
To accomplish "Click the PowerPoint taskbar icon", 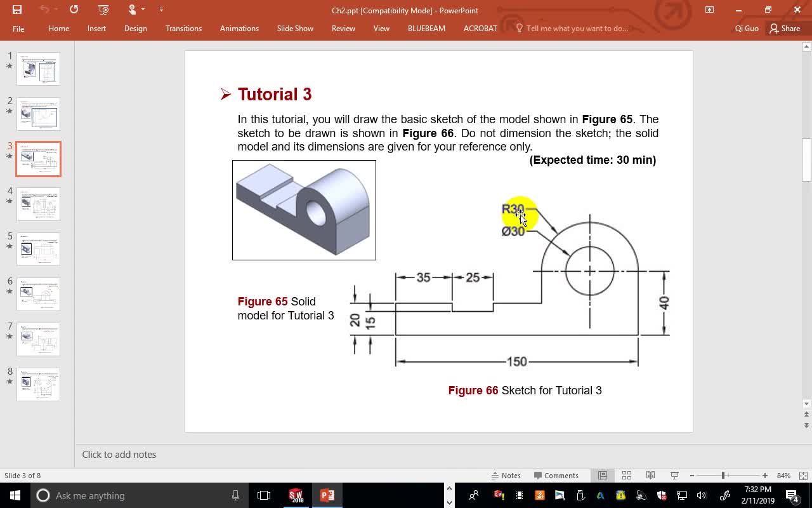I will tap(327, 495).
